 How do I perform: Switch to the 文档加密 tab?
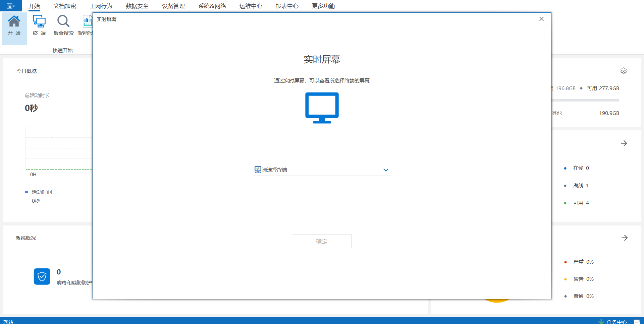point(64,6)
